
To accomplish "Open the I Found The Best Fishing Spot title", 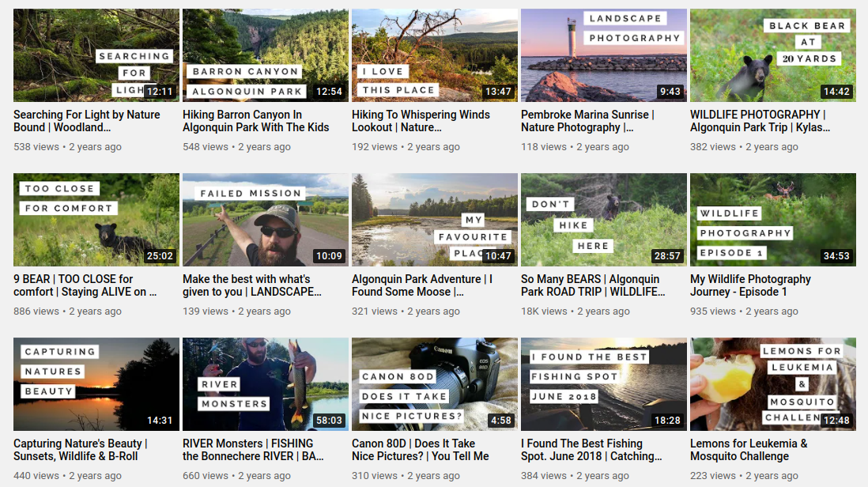I will 591,450.
